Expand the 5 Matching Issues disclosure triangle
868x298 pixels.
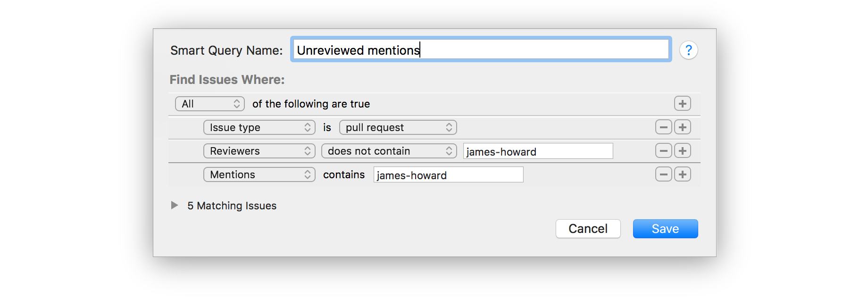click(x=175, y=206)
